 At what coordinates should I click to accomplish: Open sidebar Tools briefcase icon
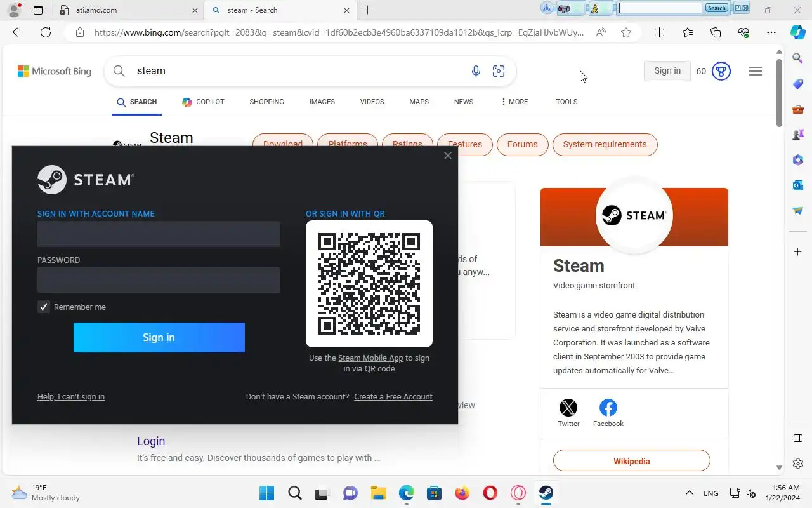click(x=798, y=109)
